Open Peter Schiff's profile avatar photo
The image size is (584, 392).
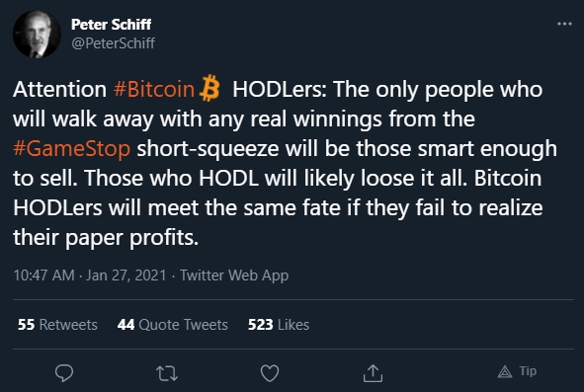(x=37, y=34)
